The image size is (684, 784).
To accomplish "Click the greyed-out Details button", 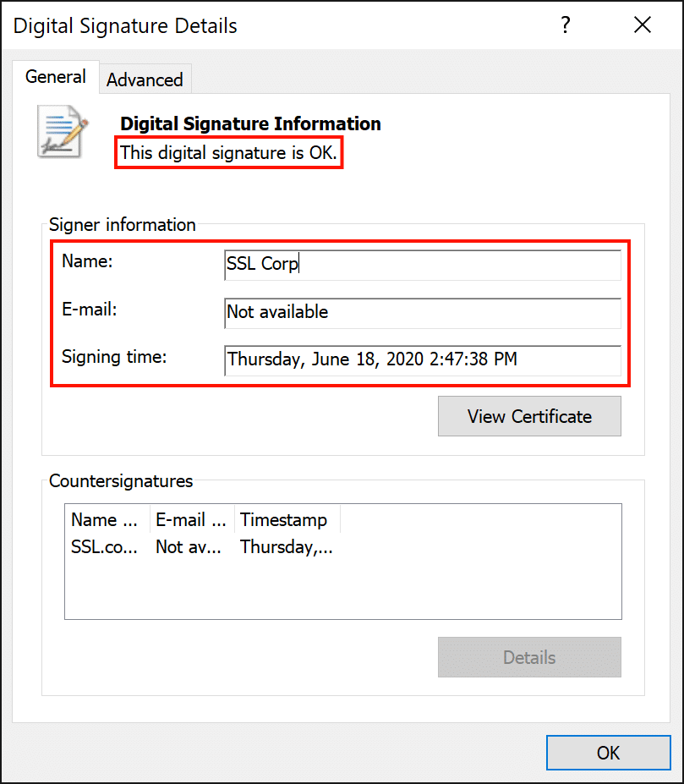I will pos(529,657).
